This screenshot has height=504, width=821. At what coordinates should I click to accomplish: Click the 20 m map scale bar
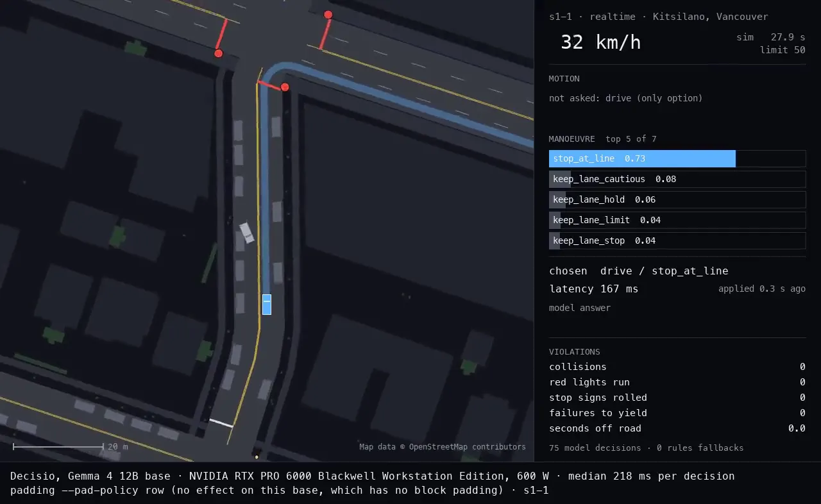click(x=58, y=446)
